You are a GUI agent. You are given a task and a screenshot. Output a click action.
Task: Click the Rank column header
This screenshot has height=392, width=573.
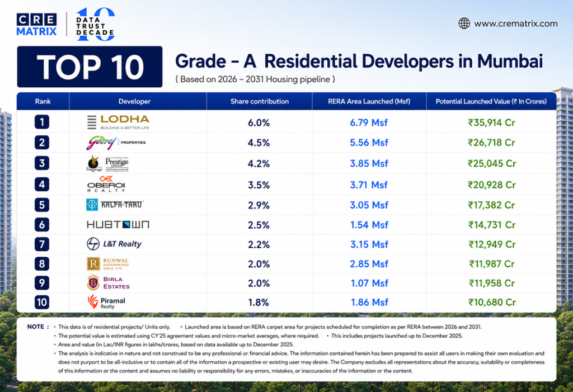coord(43,101)
